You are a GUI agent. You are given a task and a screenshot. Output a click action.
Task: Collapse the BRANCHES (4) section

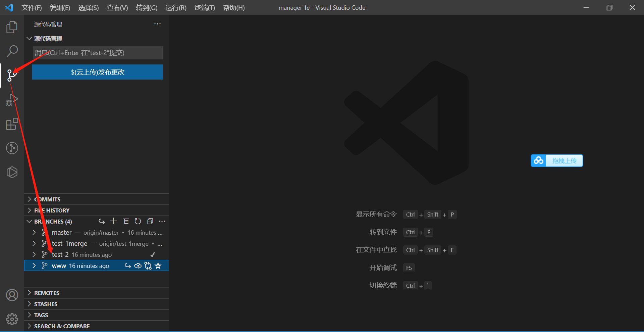29,222
